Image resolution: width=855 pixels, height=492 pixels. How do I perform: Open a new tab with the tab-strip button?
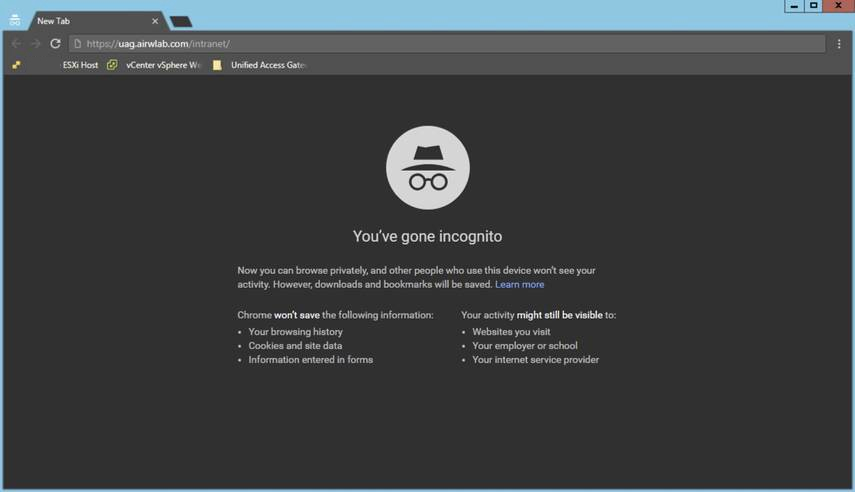[180, 22]
